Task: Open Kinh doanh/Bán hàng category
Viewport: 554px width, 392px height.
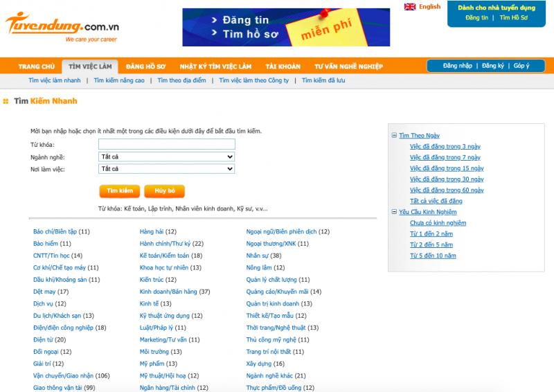Action: pos(168,292)
